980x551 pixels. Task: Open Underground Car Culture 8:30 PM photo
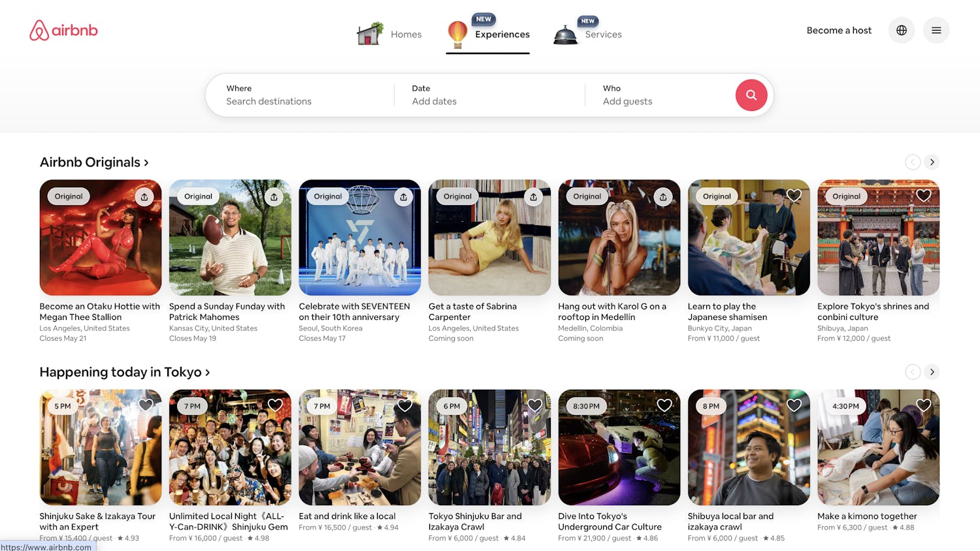coord(619,447)
